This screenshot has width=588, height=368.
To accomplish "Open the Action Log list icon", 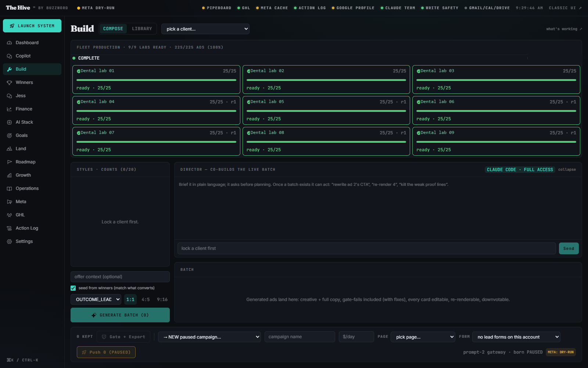I will tap(10, 228).
